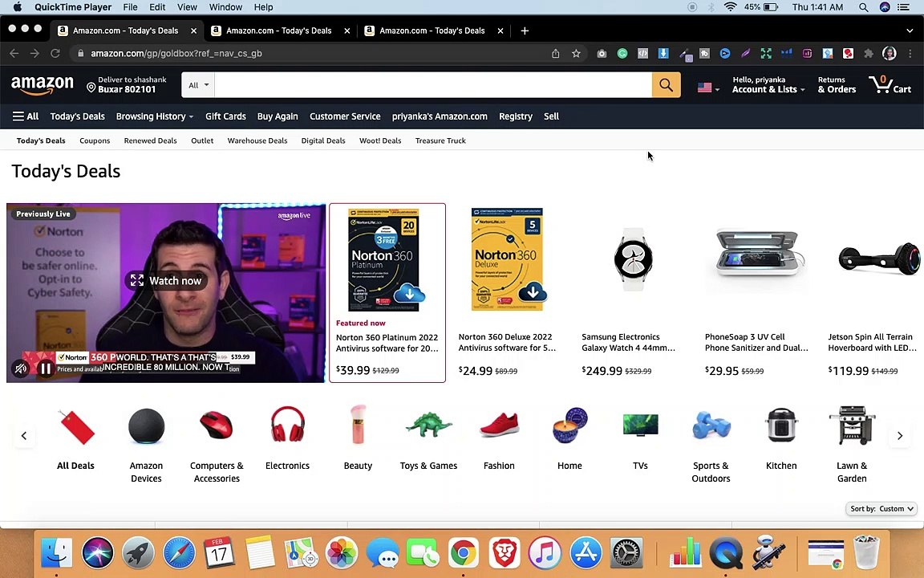Close the third Chrome tab
This screenshot has width=924, height=578.
(500, 31)
